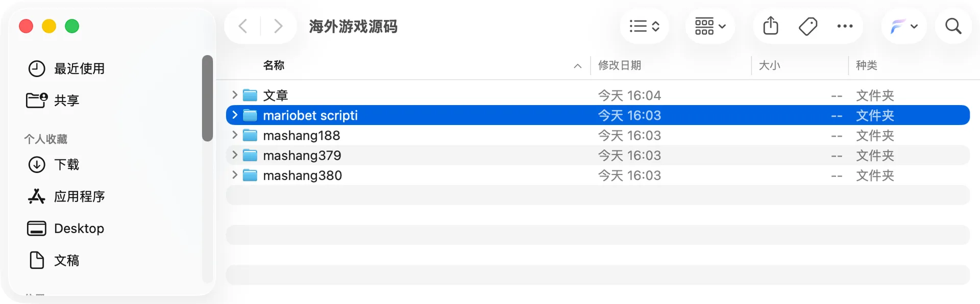Sort by the 修改日期 column header
This screenshot has height=304, width=980.
[x=620, y=65]
